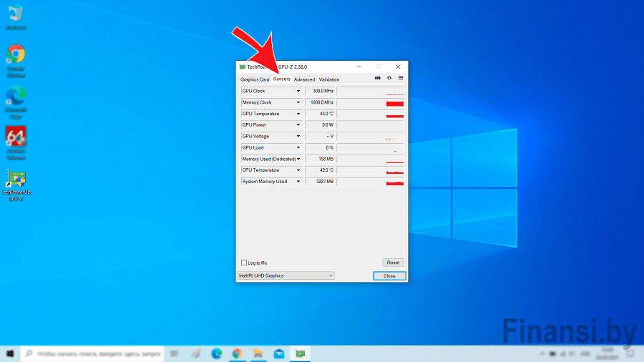Expand the Memory Clock sensor dropdown
644x362 pixels.
click(x=298, y=102)
